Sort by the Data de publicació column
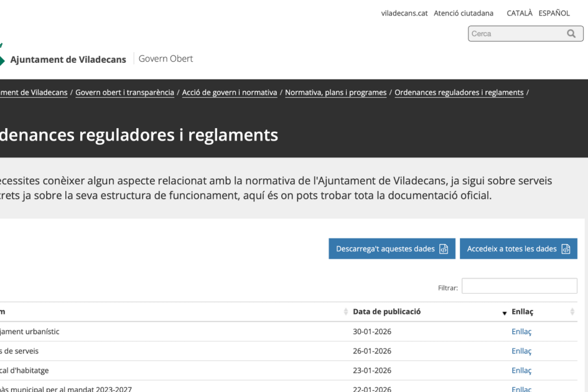This screenshot has height=392, width=588. 386,312
